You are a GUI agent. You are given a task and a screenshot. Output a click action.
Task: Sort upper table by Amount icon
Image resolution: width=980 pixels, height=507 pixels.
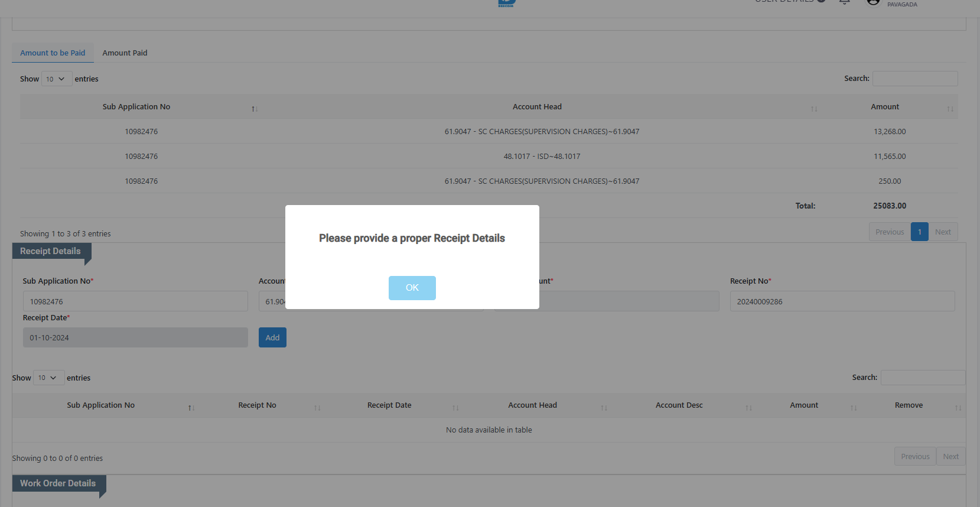click(950, 109)
